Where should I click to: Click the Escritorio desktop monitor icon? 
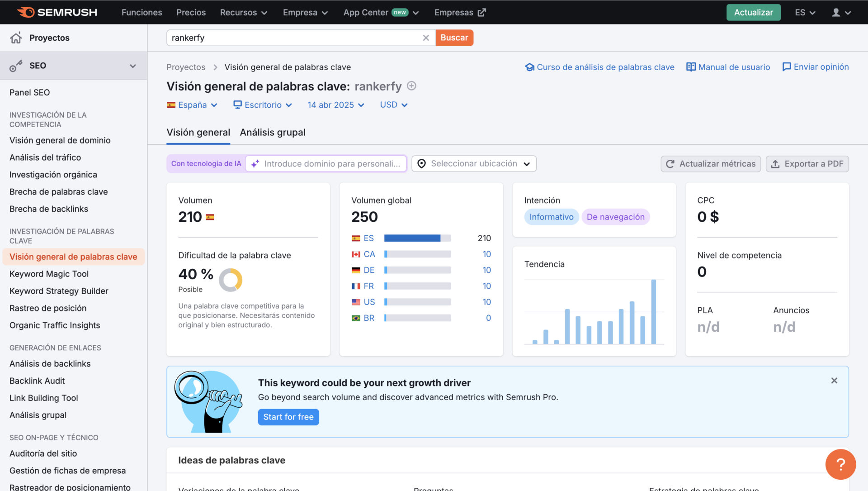[x=237, y=105]
